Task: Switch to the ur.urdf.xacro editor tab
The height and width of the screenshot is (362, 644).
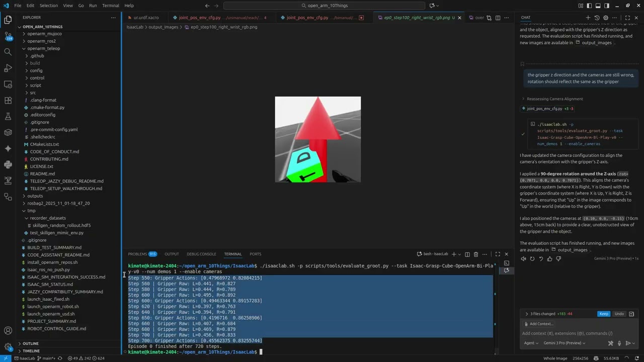Action: coord(146,18)
